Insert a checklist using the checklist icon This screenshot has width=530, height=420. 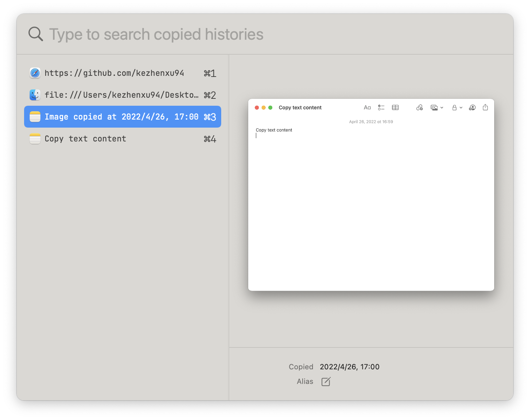tap(381, 107)
